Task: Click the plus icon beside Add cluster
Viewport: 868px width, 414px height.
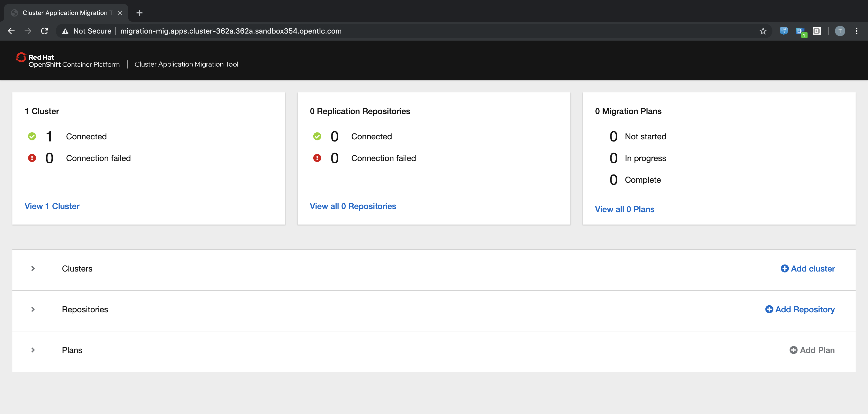Action: tap(785, 268)
